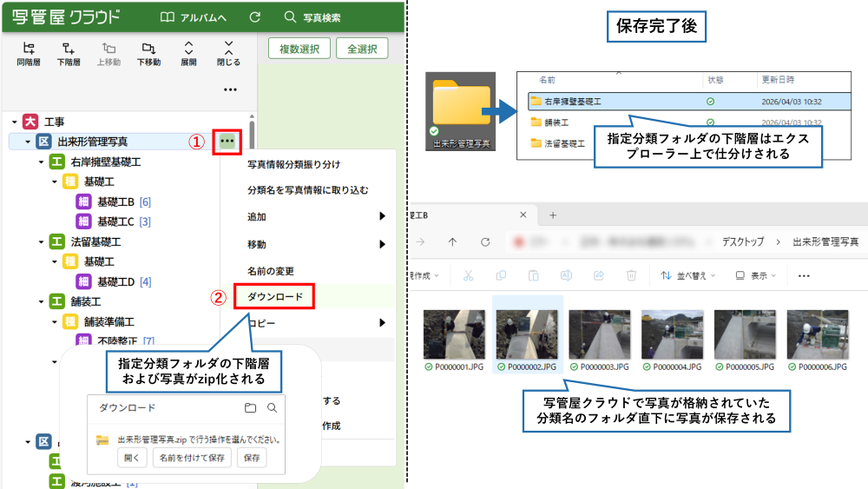Click the reload icon in green header

pos(254,17)
